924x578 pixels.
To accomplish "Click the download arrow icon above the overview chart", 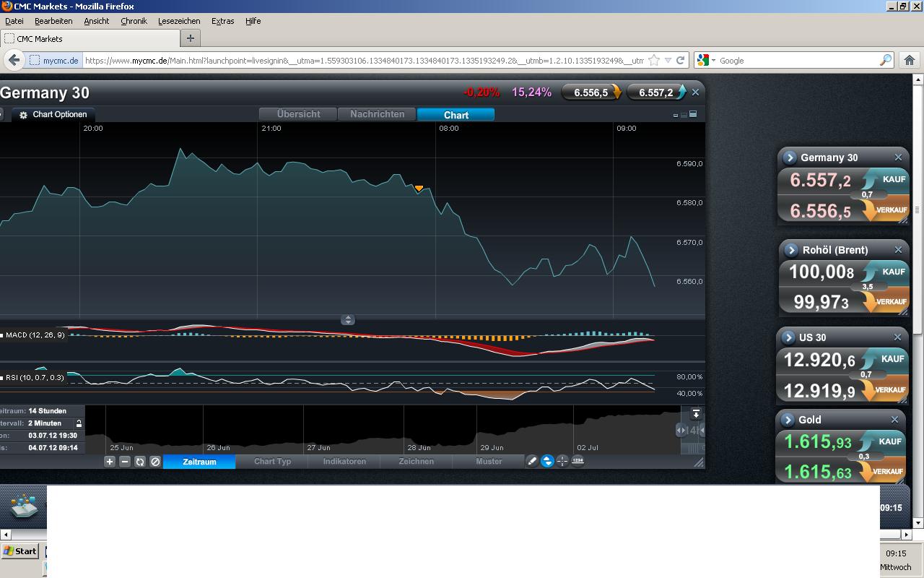I will pos(696,414).
